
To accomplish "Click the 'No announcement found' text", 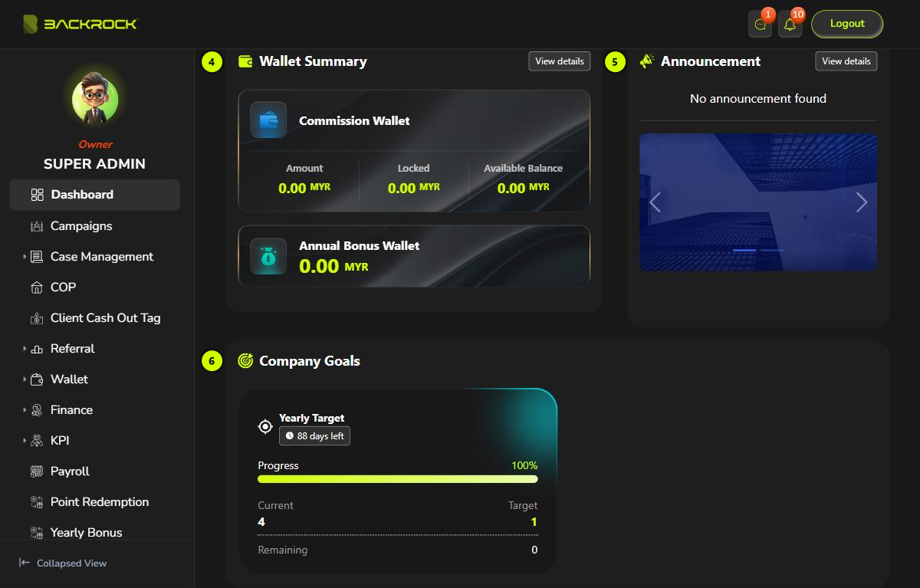I will coord(758,98).
